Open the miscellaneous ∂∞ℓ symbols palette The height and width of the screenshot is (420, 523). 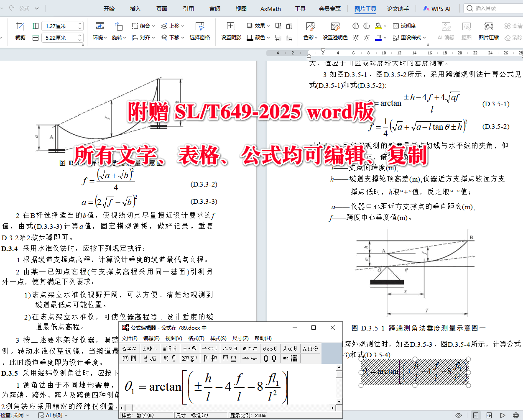click(x=270, y=348)
